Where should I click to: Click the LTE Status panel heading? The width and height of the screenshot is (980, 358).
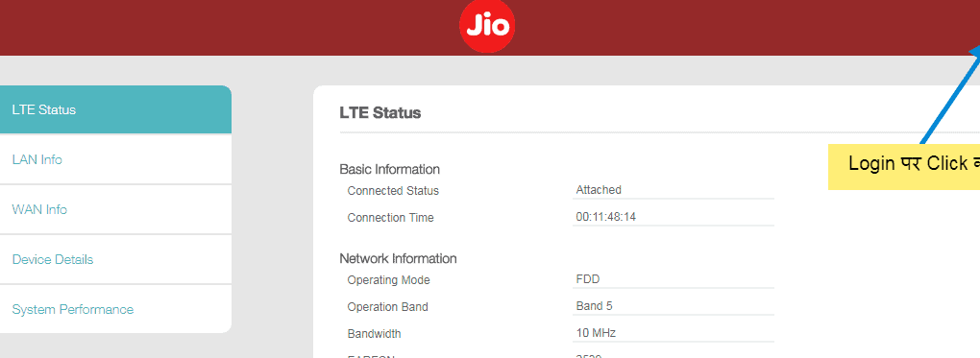[380, 113]
